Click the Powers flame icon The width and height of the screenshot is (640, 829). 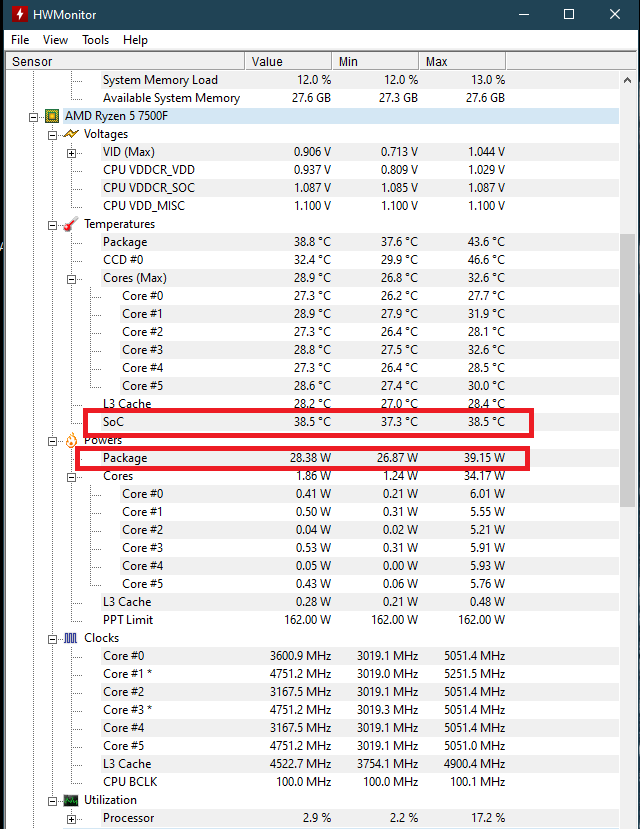click(x=71, y=440)
